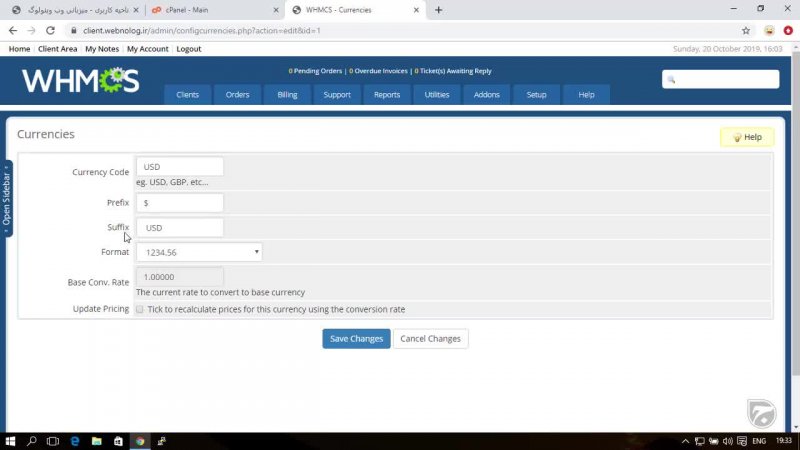Tick the Update Pricing checkbox

139,309
